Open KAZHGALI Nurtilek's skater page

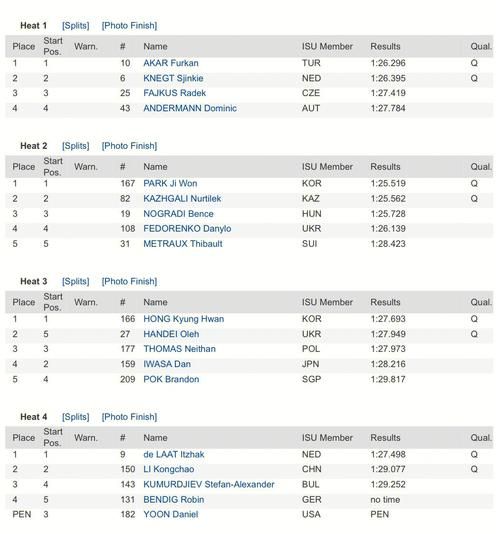182,199
